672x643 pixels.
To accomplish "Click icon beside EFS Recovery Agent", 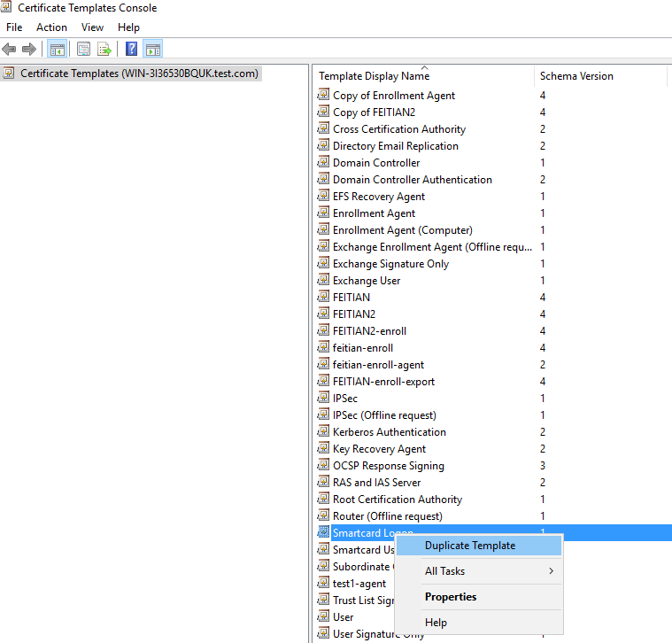I will [x=323, y=196].
